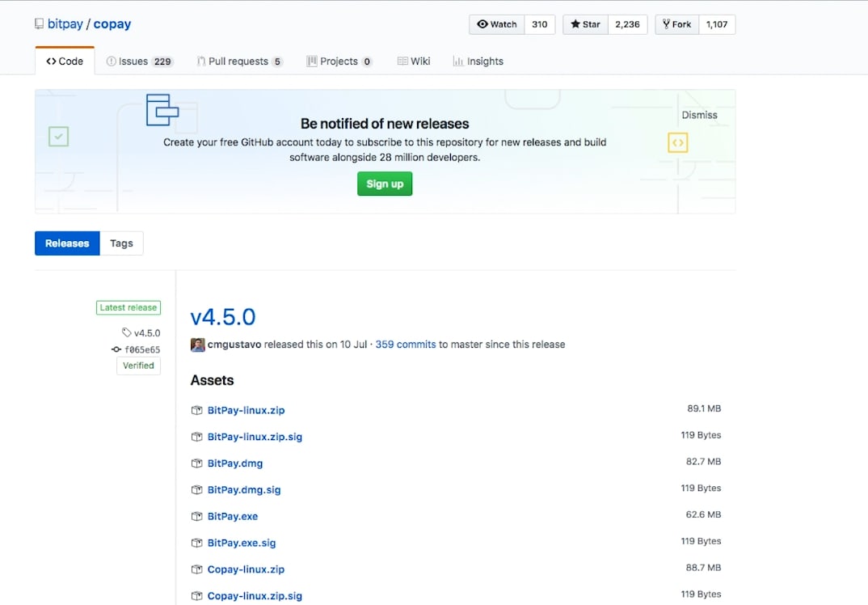This screenshot has width=868, height=605.
Task: Open the 359 commits link
Action: coord(406,345)
